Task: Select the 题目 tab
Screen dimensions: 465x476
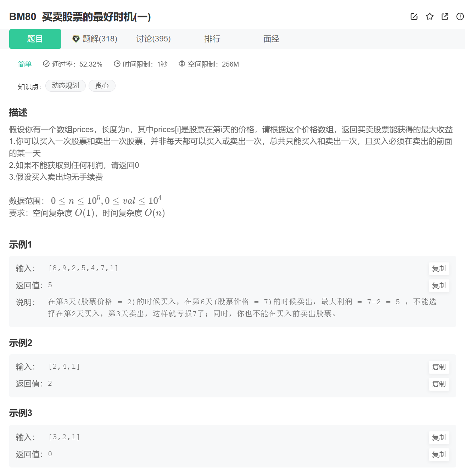Action: [x=35, y=39]
